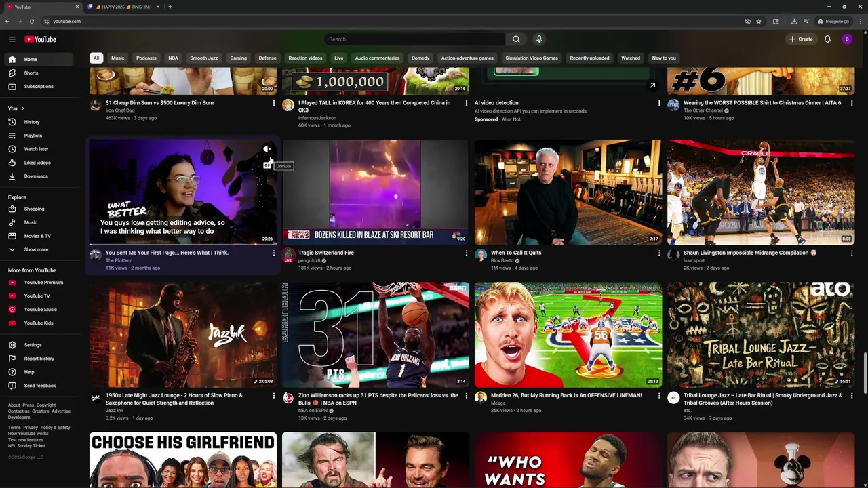Open the notifications bell
The width and height of the screenshot is (868, 488).
(x=827, y=39)
